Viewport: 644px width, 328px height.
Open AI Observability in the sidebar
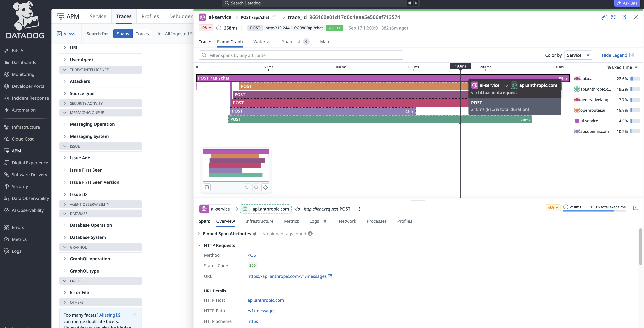pyautogui.click(x=24, y=210)
